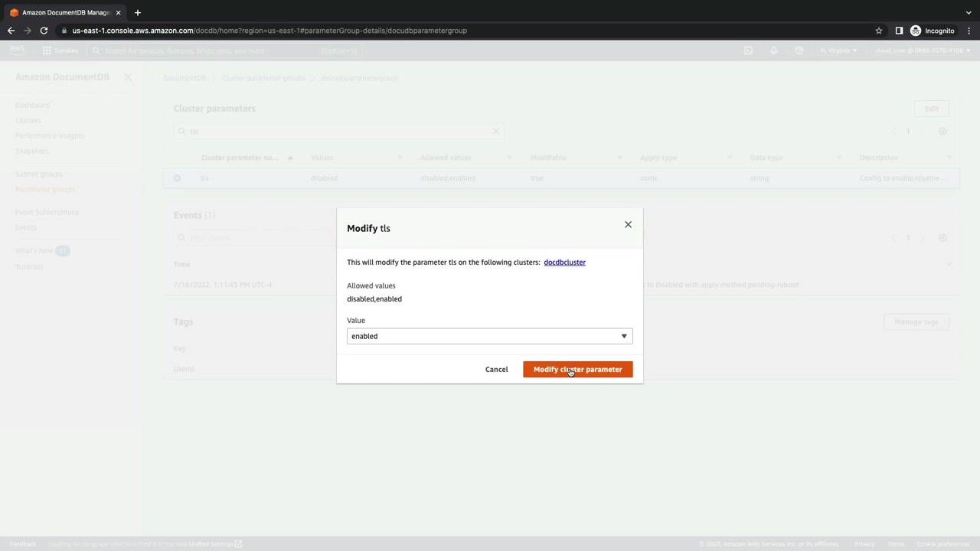Open Performance Insights in the sidebar
Image resolution: width=980 pixels, height=551 pixels.
(50, 135)
